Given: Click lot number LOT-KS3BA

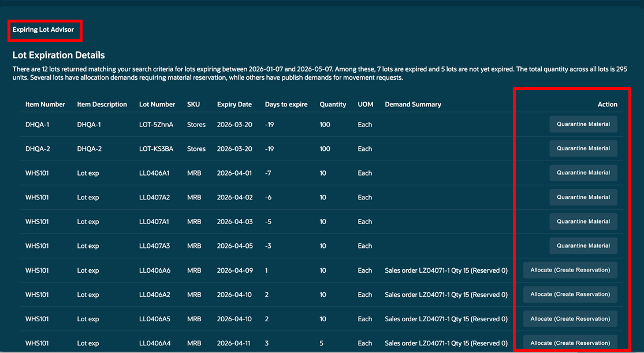Looking at the screenshot, I should [x=156, y=148].
